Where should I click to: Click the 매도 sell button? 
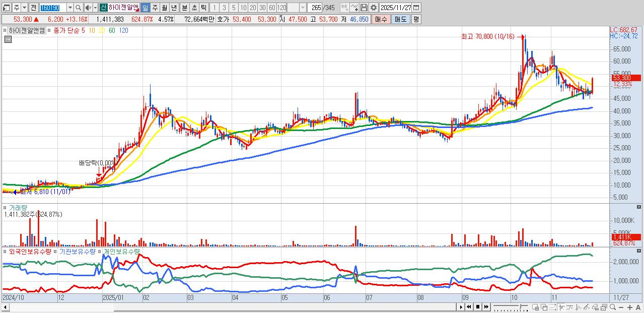(400, 19)
